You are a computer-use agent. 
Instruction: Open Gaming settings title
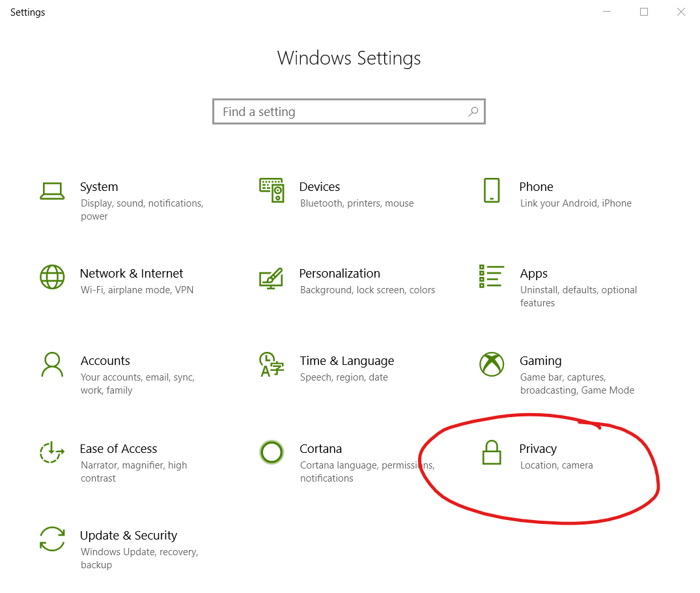[x=540, y=360]
